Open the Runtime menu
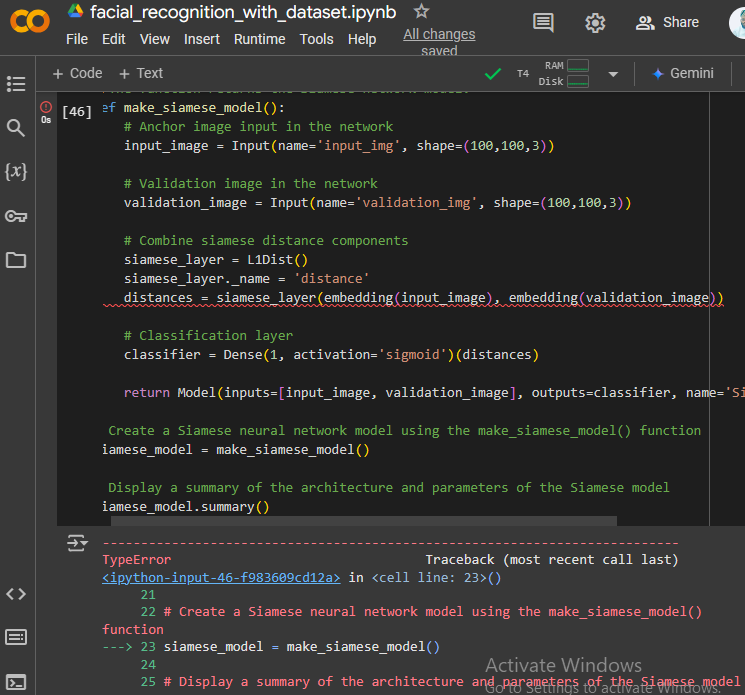Screen dimensions: 745x695 point(259,39)
